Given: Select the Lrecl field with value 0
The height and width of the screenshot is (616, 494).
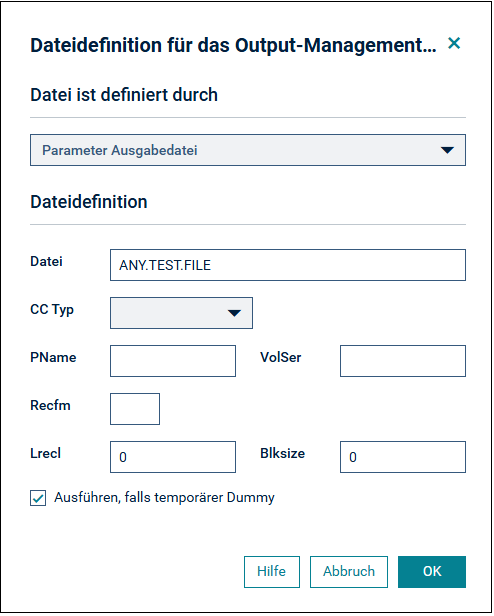Looking at the screenshot, I should (x=173, y=456).
